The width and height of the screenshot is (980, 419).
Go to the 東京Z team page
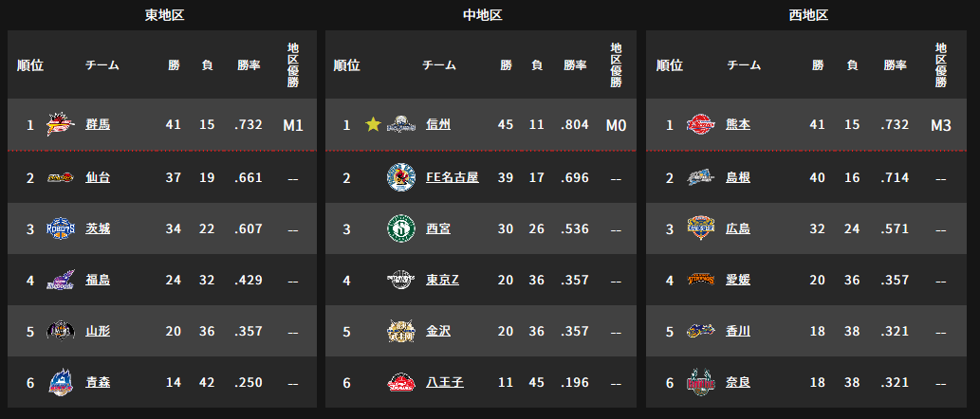(442, 280)
